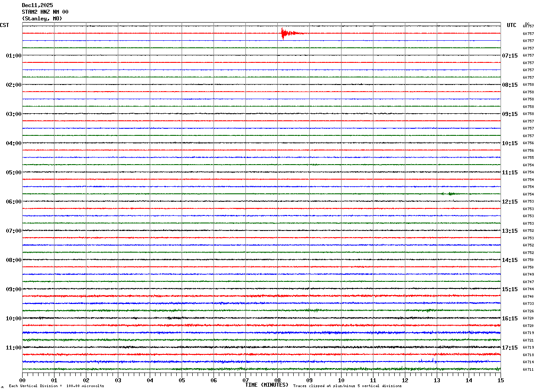The image size is (536, 392).
Task: Click the DC offset value 60718
Action: pos(528,355)
